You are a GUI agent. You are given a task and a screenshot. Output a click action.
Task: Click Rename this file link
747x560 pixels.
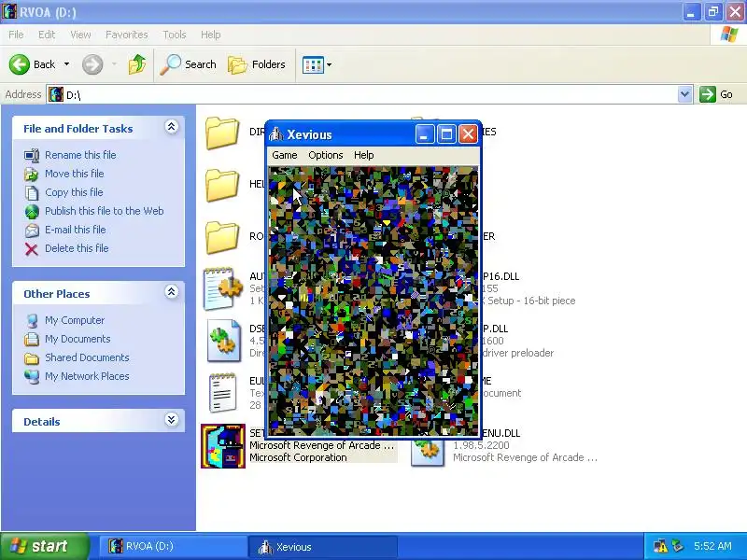pyautogui.click(x=80, y=155)
